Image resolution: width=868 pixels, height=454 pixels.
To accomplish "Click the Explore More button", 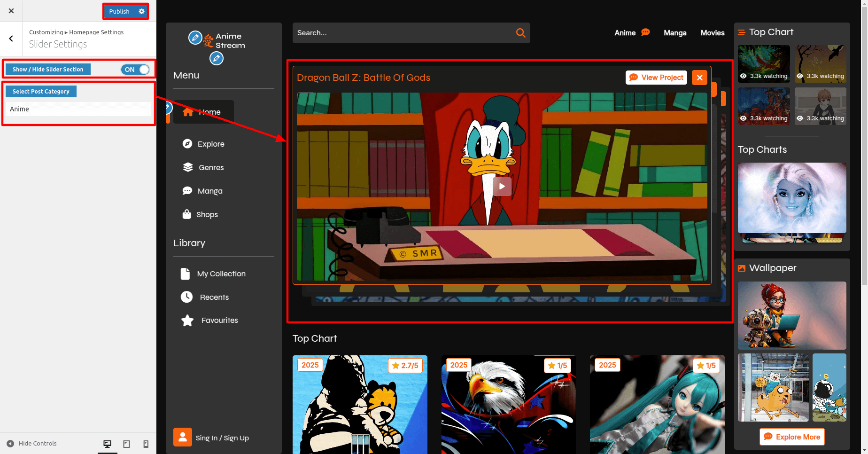I will tap(792, 437).
